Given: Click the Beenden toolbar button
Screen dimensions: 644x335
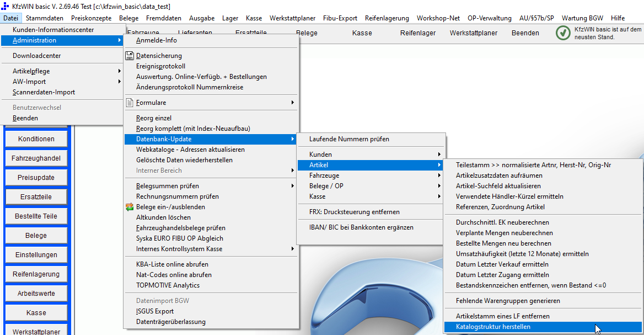Looking at the screenshot, I should click(525, 33).
